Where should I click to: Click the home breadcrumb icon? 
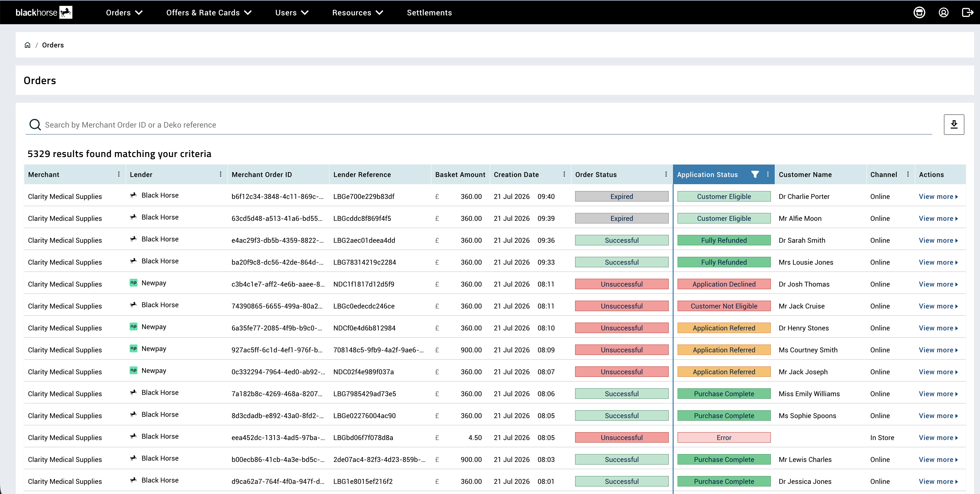27,45
